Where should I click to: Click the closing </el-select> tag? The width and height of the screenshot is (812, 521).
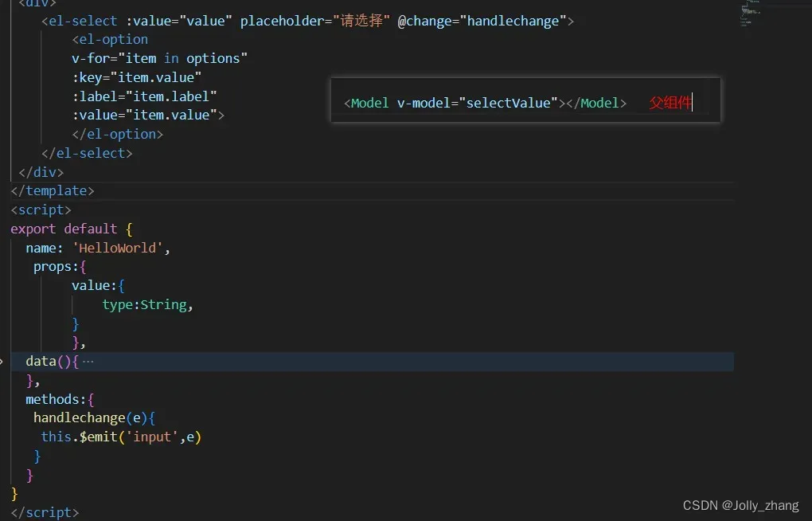coord(87,154)
